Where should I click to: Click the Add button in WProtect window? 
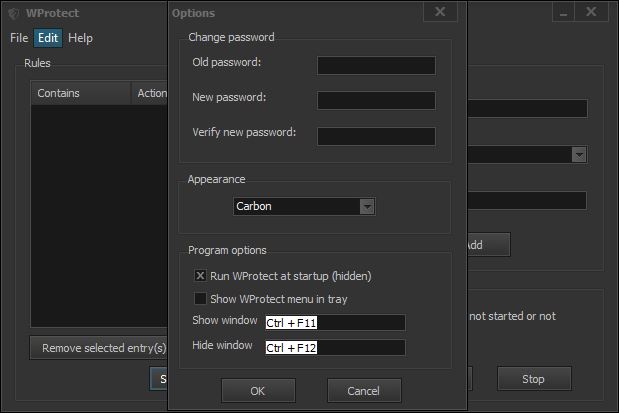tap(489, 245)
